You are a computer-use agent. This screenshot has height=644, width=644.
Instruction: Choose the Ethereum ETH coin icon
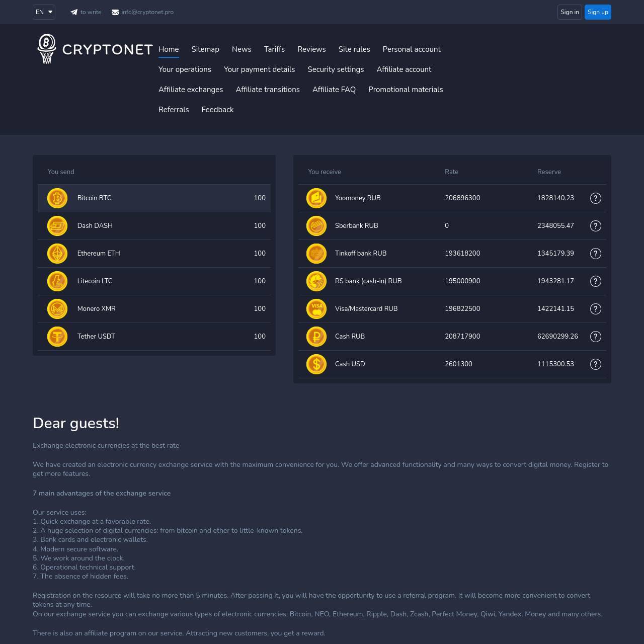click(57, 254)
